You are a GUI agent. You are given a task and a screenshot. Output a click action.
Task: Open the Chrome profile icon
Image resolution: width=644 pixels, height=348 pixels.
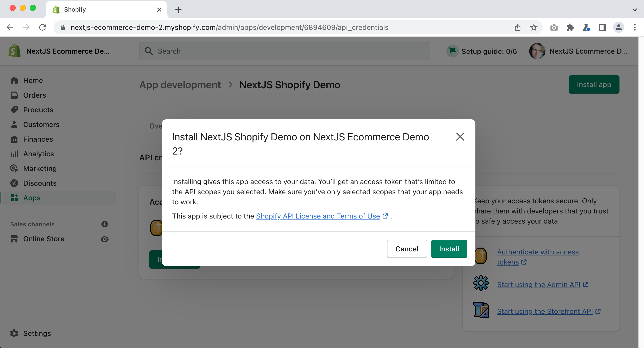point(619,27)
